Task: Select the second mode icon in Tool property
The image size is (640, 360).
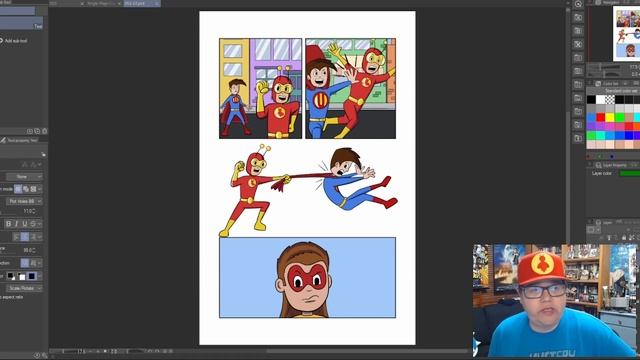Action: (x=26, y=189)
